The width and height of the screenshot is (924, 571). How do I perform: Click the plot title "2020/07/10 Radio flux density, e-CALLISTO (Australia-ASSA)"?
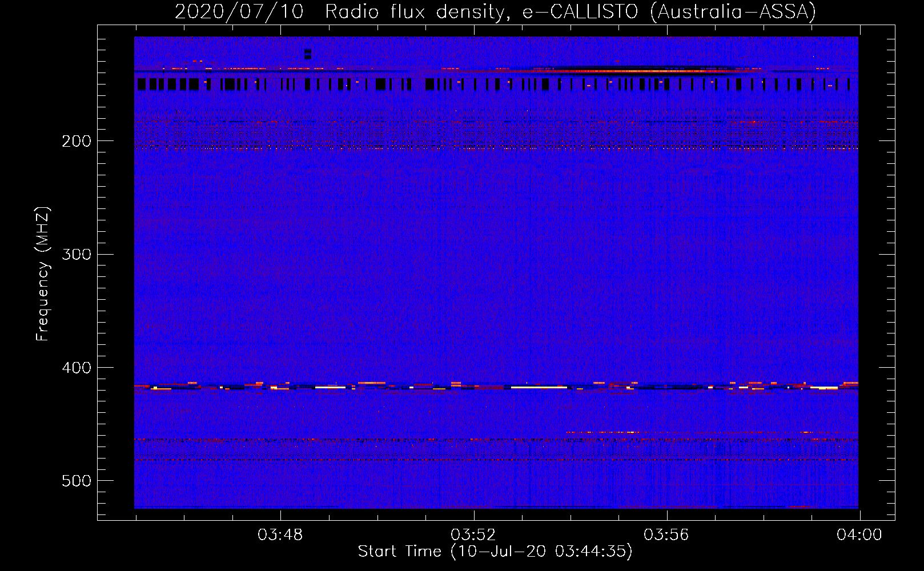(x=495, y=11)
